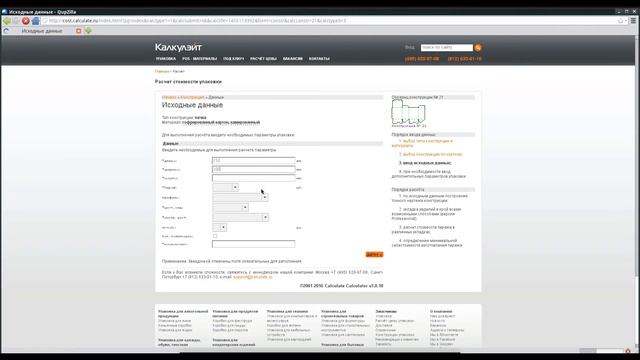The height and width of the screenshot is (360, 640).
Task: Click the orange Далее submit button
Action: 374,254
